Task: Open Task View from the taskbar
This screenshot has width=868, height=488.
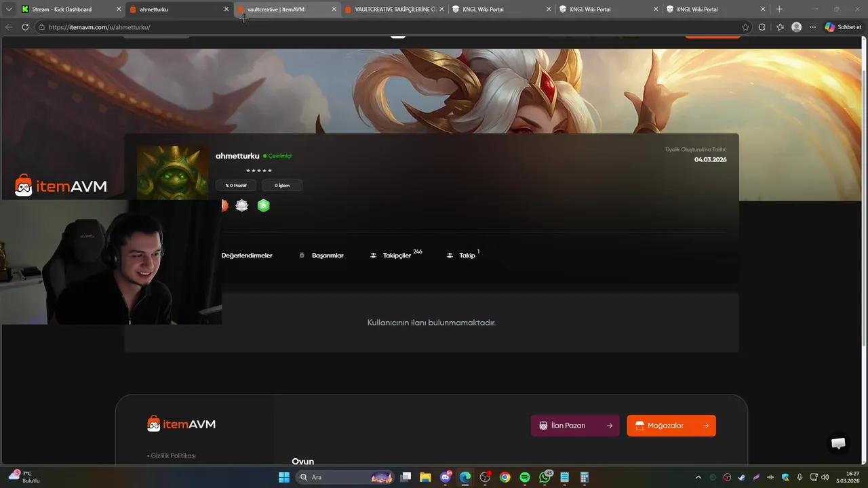Action: 406,477
